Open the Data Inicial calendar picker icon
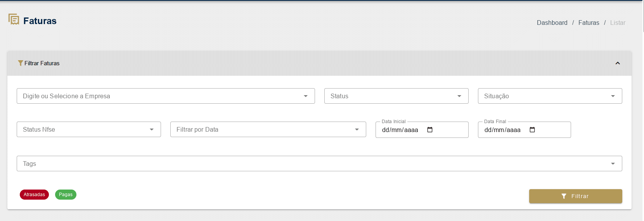Viewport: 644px width, 221px height. click(429, 130)
